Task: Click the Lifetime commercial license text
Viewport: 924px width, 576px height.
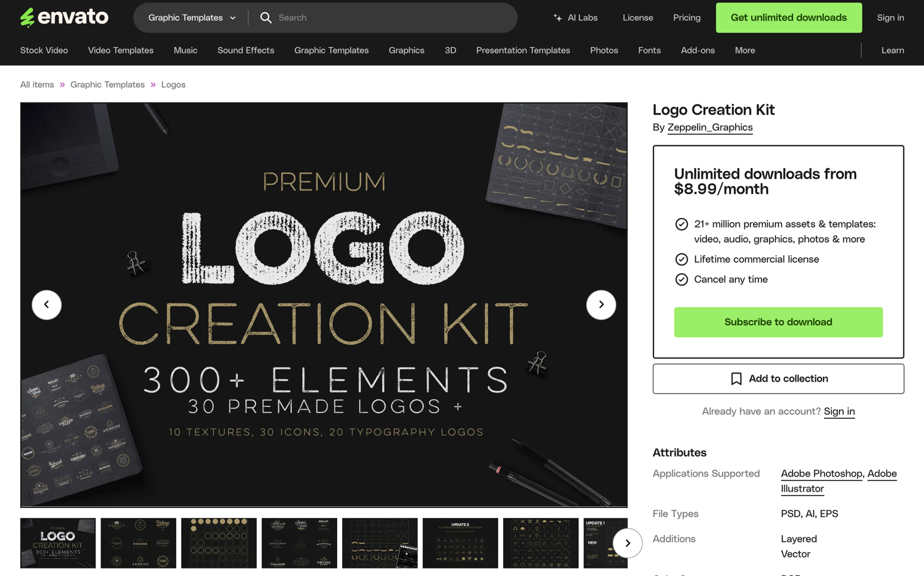Action: [757, 259]
